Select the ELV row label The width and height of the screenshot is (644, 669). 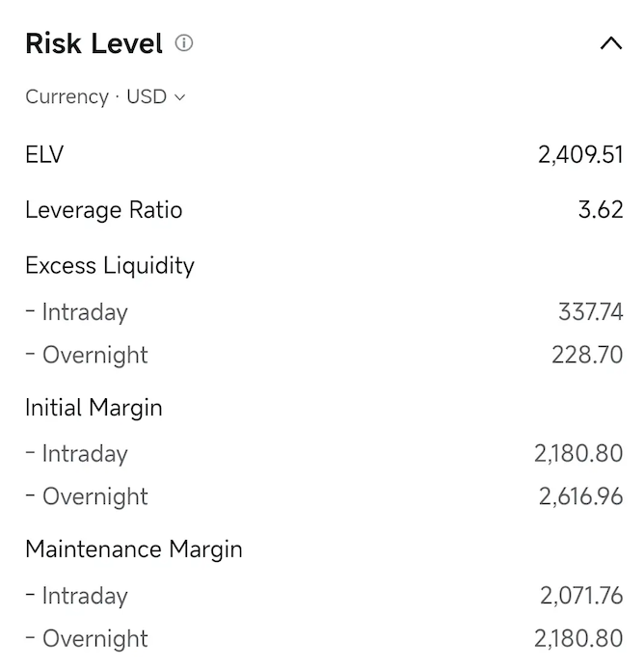pos(44,154)
